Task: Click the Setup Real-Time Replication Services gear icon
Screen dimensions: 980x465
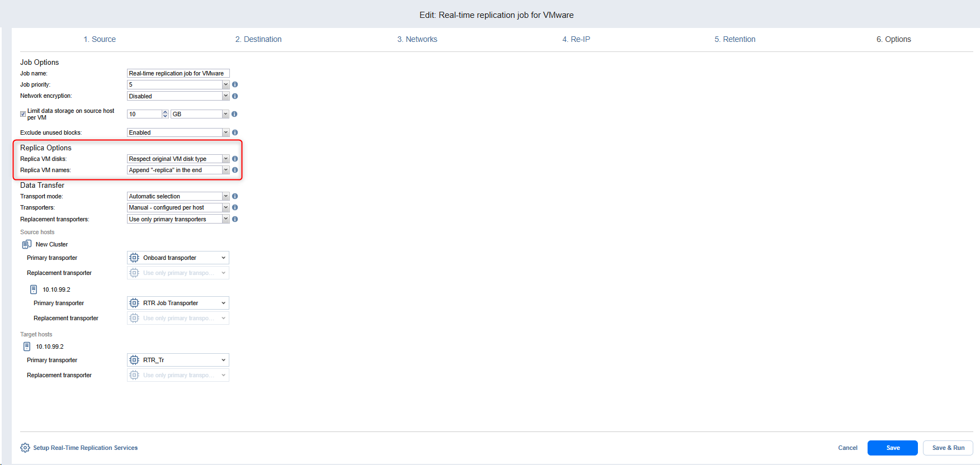Action: point(25,448)
